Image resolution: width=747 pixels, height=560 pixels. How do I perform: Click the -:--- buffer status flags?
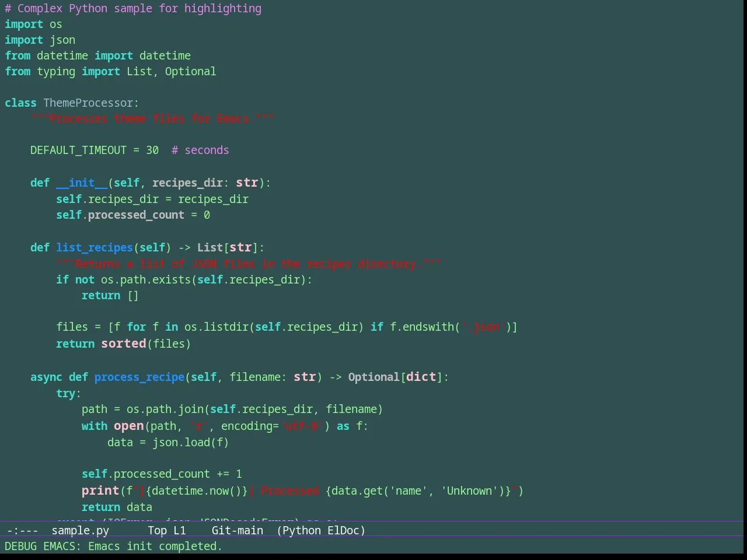pos(22,530)
